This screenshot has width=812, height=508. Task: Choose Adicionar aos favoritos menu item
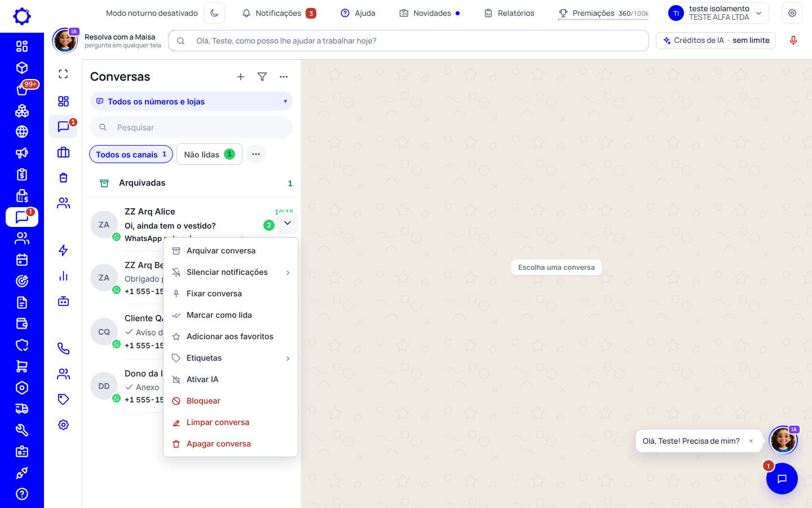(x=231, y=336)
